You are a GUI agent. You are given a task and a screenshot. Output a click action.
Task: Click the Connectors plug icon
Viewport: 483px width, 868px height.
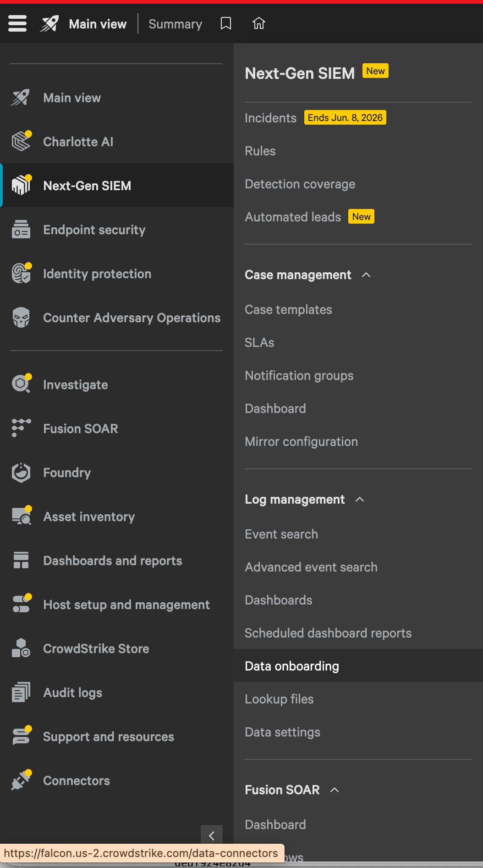click(21, 780)
